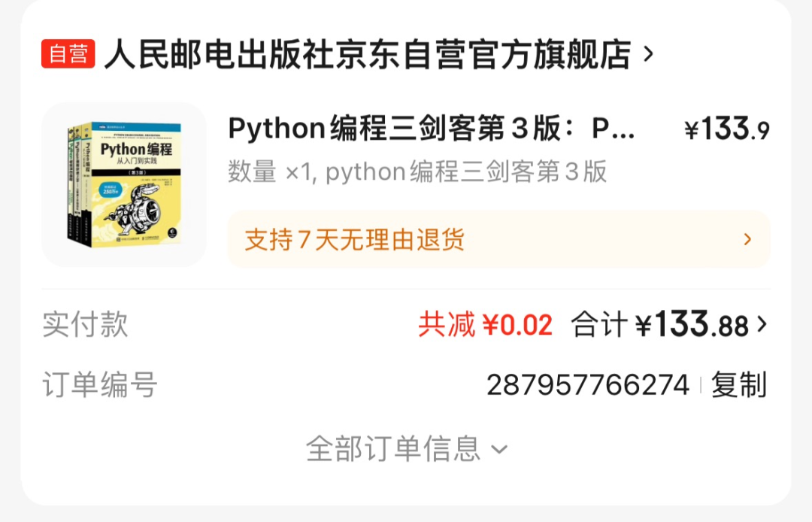Viewport: 812px width, 522px height.
Task: Open the 支持7天无理由退货 return policy banner
Action: [x=498, y=239]
